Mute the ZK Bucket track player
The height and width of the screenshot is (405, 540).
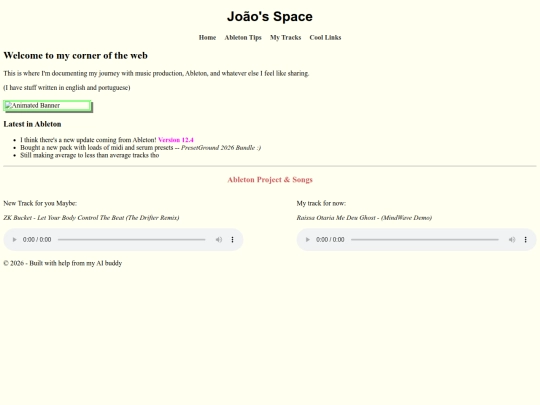pos(219,240)
